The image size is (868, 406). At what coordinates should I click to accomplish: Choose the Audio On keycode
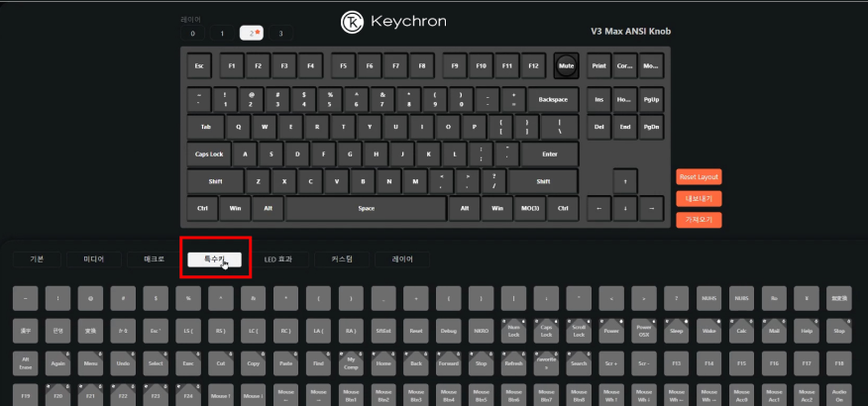click(x=839, y=395)
